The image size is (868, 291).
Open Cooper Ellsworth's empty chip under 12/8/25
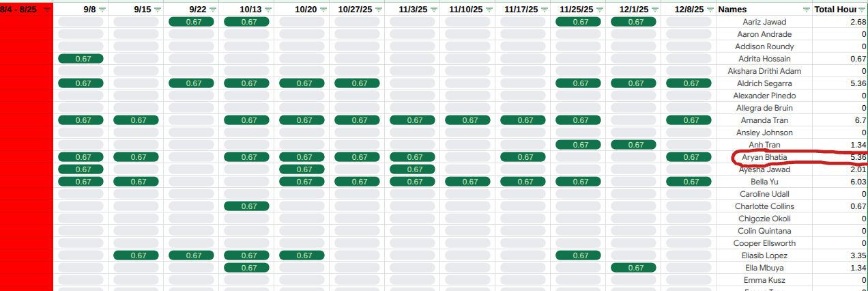(x=689, y=243)
